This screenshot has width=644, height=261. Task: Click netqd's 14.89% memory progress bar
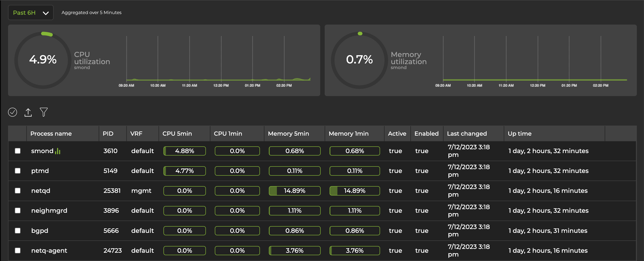[295, 191]
